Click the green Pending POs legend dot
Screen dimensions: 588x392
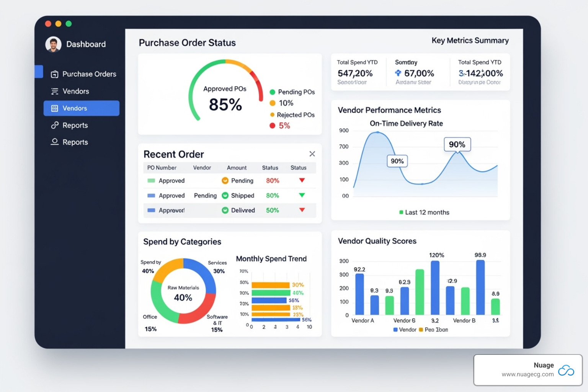273,92
